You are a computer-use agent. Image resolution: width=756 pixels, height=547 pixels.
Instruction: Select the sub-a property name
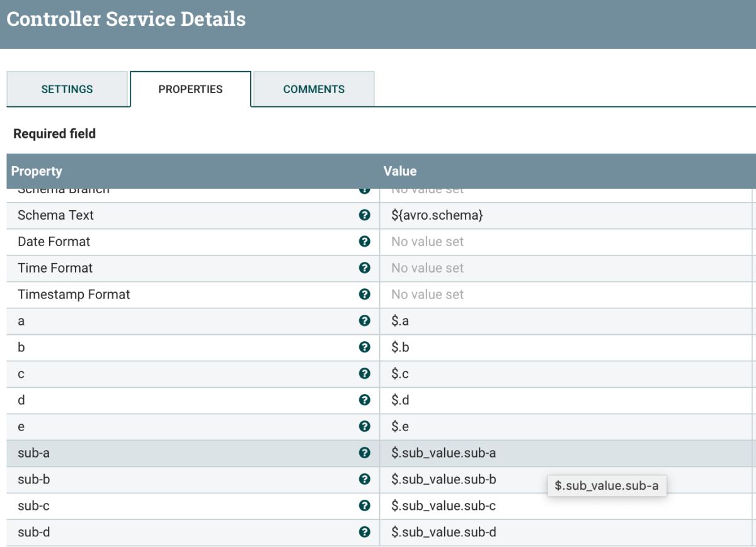tap(33, 453)
